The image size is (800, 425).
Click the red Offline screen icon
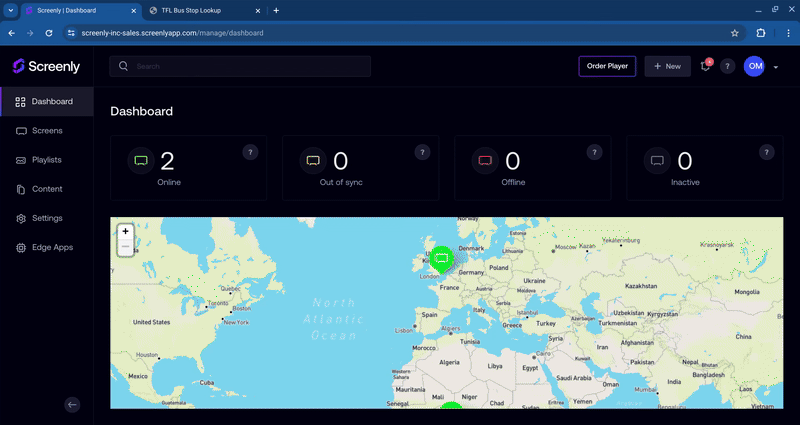pyautogui.click(x=485, y=161)
